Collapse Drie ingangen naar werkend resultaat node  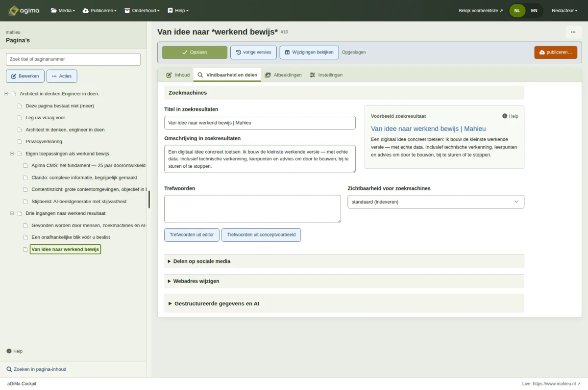[12, 213]
